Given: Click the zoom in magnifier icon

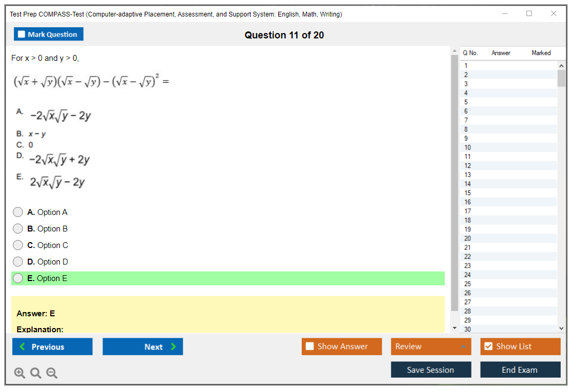Looking at the screenshot, I should pos(20,373).
